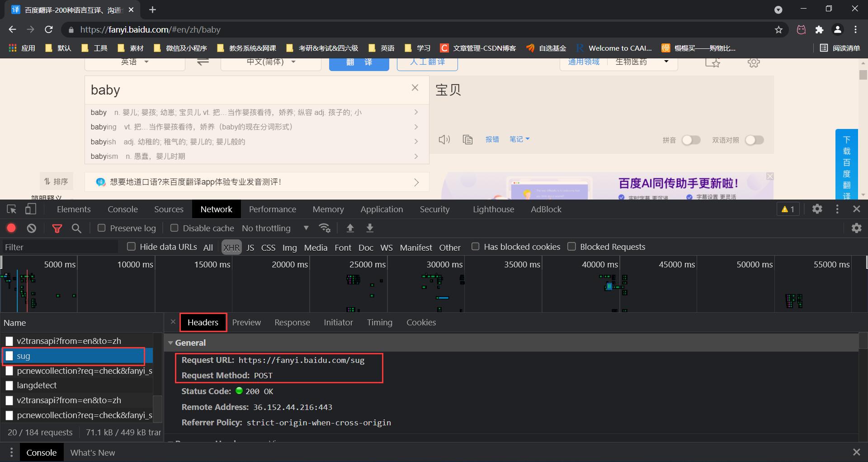Bookmark this page with star icon
Viewport: 868px width, 462px height.
pyautogui.click(x=778, y=29)
